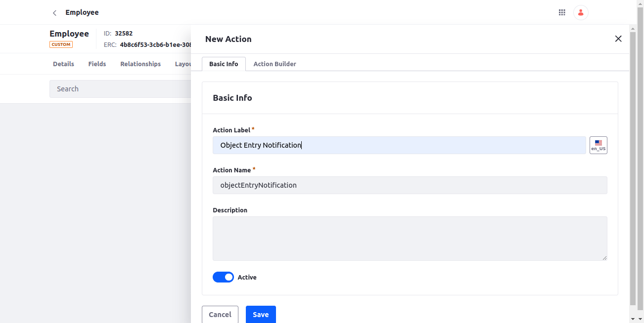Image resolution: width=644 pixels, height=323 pixels.
Task: Open the applications grid menu
Action: (562, 12)
